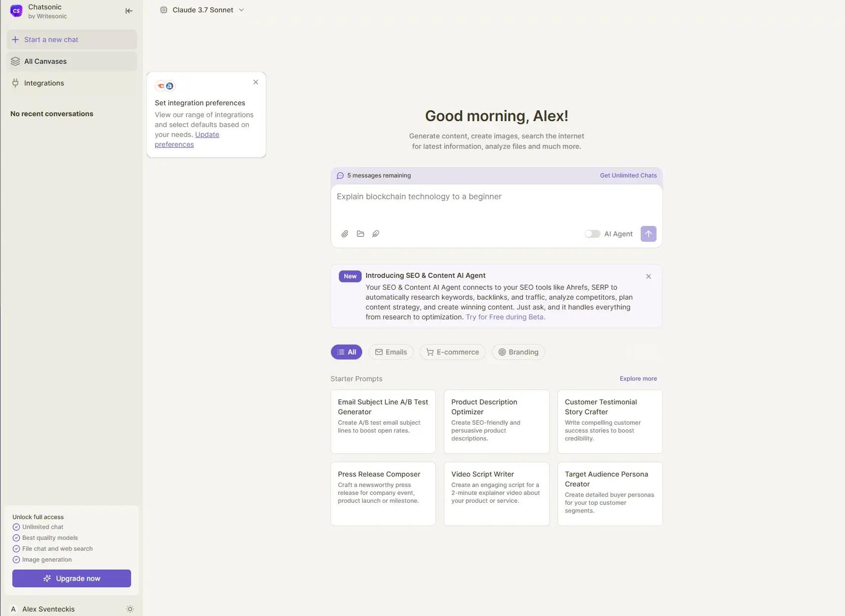Image resolution: width=845 pixels, height=616 pixels.
Task: Open the Claude 3.7 Sonnet model dropdown
Action: tap(203, 10)
